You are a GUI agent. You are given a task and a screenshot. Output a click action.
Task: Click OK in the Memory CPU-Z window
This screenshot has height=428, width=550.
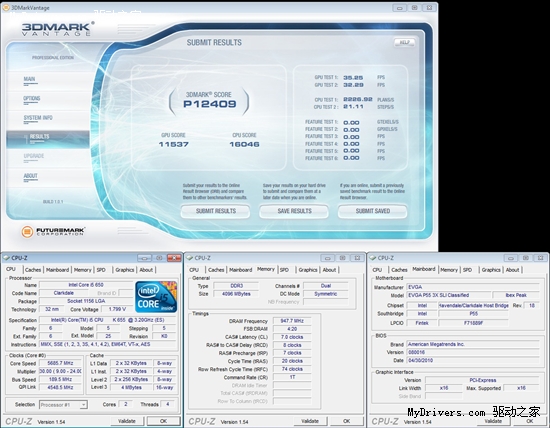click(x=347, y=421)
